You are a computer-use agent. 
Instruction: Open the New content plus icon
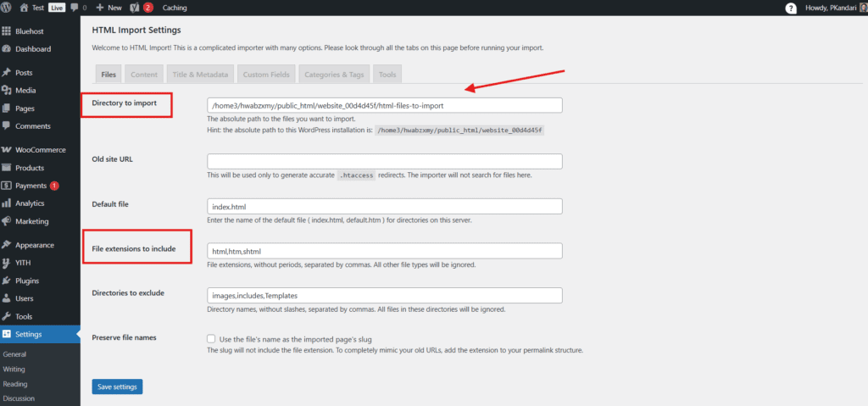[100, 8]
